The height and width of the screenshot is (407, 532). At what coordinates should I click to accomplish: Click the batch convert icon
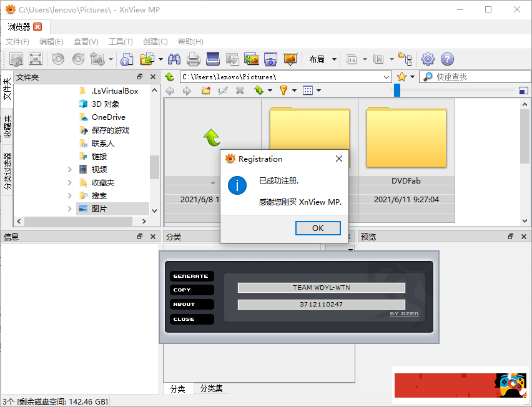click(232, 59)
